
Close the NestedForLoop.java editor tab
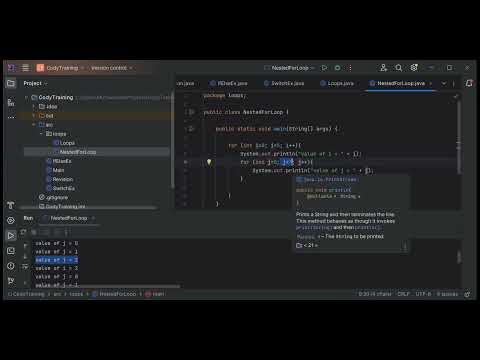(x=431, y=83)
